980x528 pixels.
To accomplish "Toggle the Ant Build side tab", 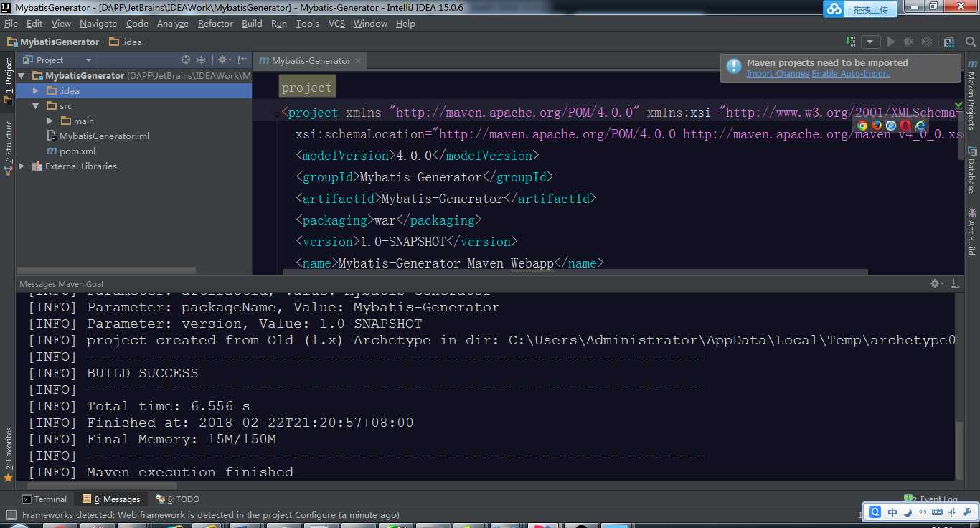I will [x=971, y=232].
